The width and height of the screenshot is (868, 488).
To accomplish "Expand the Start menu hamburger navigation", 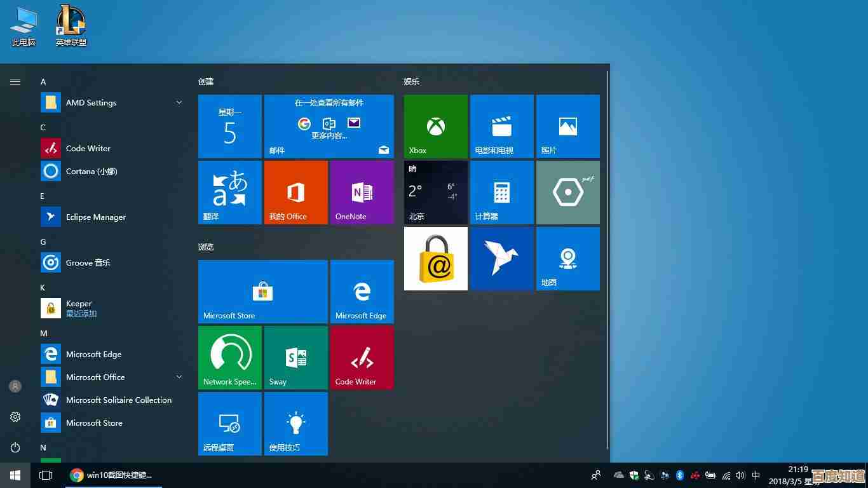I will [x=15, y=81].
